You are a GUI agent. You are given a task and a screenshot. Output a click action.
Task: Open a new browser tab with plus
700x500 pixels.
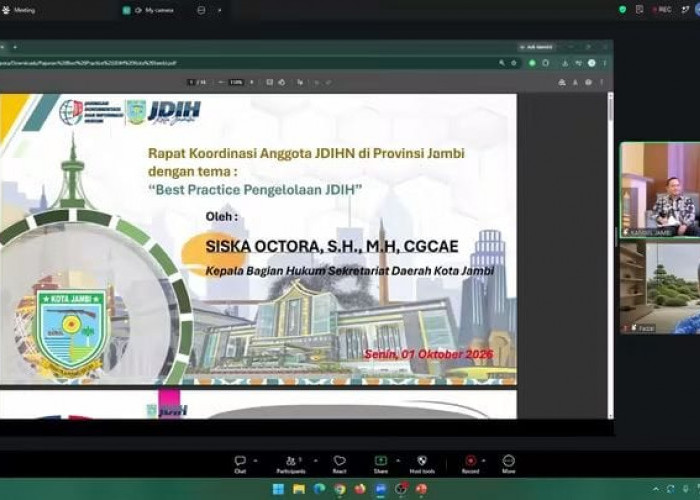click(15, 47)
